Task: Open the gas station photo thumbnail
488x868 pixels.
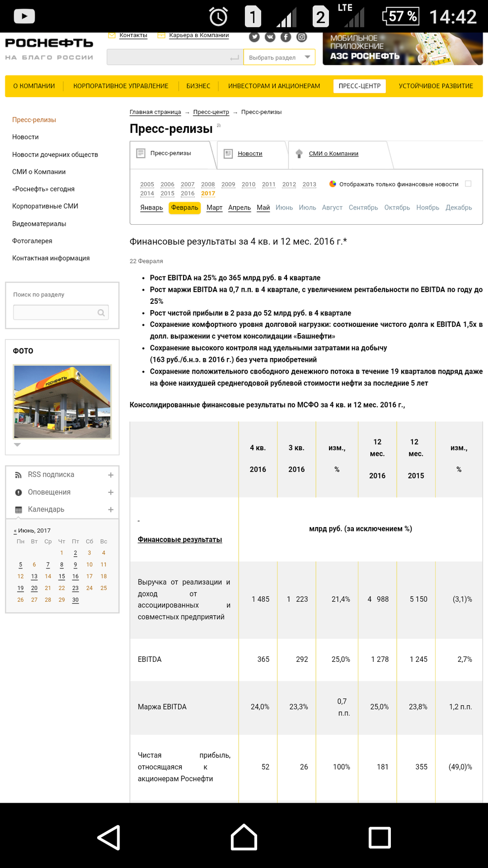Action: 62,402
